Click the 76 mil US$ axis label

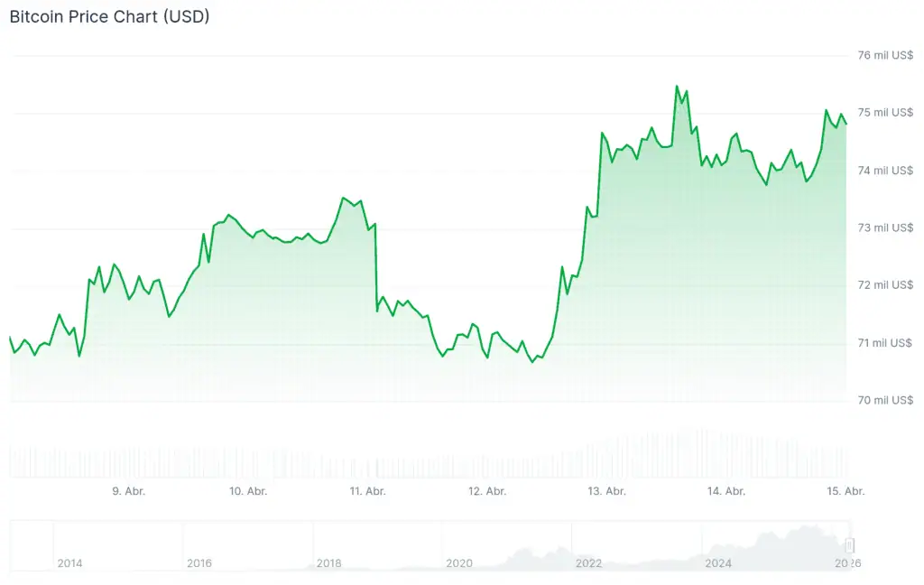[885, 55]
